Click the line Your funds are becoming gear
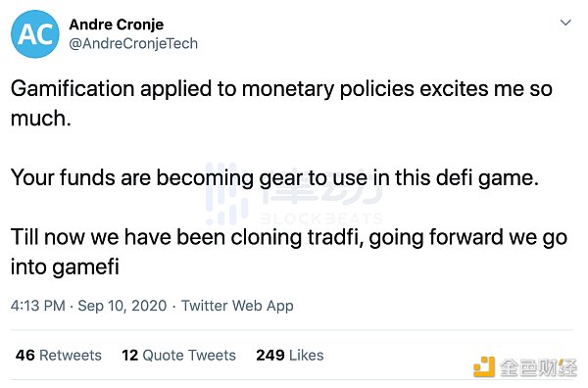The width and height of the screenshot is (588, 388). (274, 177)
